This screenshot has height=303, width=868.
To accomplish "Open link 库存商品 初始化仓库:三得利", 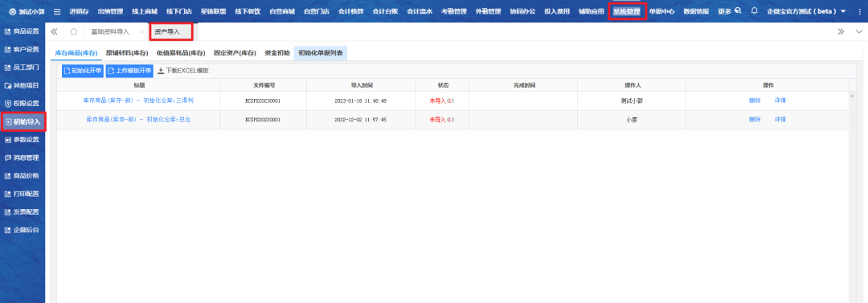I will (138, 100).
